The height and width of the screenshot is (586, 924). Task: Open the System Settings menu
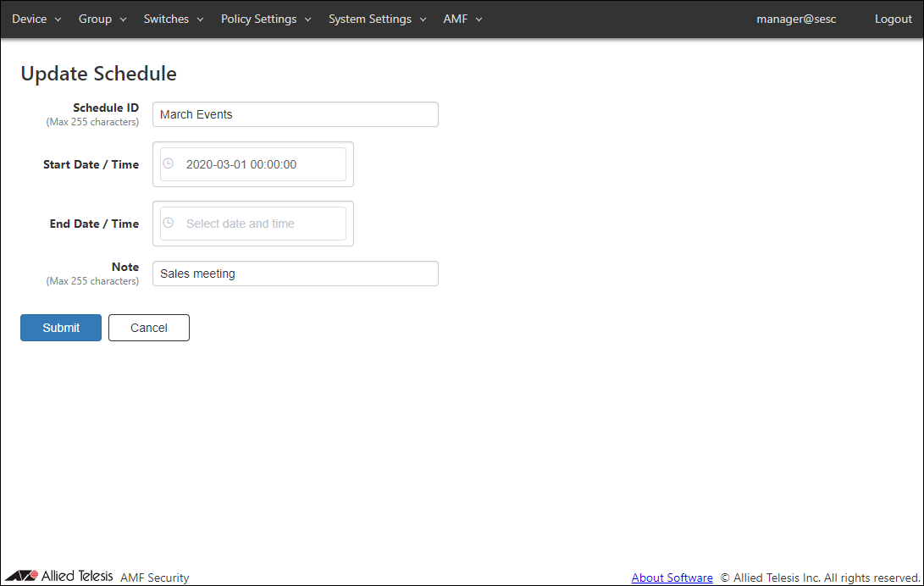[377, 19]
